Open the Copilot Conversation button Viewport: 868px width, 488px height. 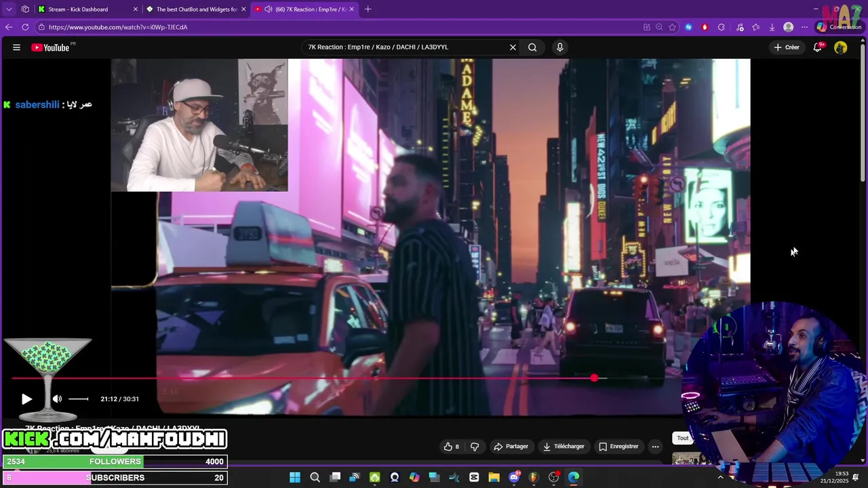[x=839, y=27]
